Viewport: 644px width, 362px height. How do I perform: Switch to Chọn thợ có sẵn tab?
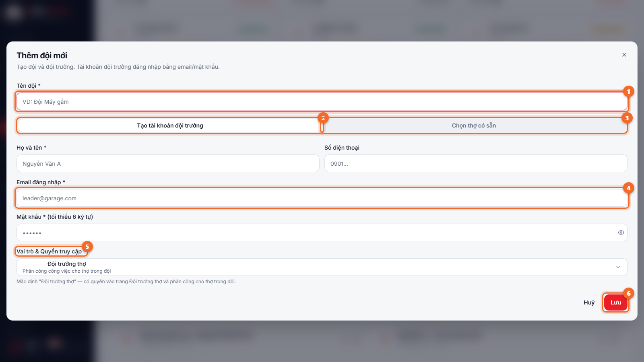point(474,125)
